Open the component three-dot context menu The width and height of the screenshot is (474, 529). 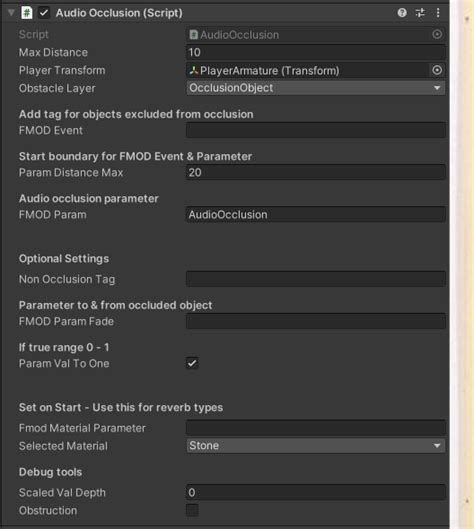click(x=438, y=13)
